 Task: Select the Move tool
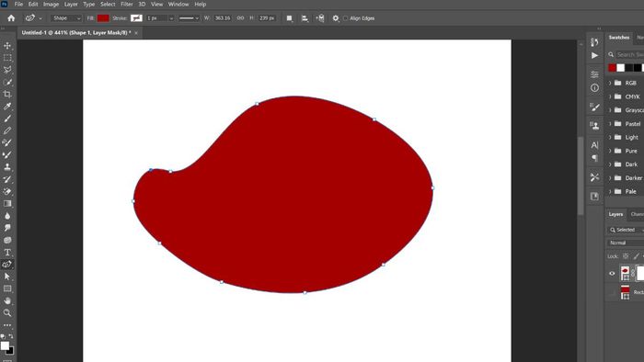click(x=7, y=46)
